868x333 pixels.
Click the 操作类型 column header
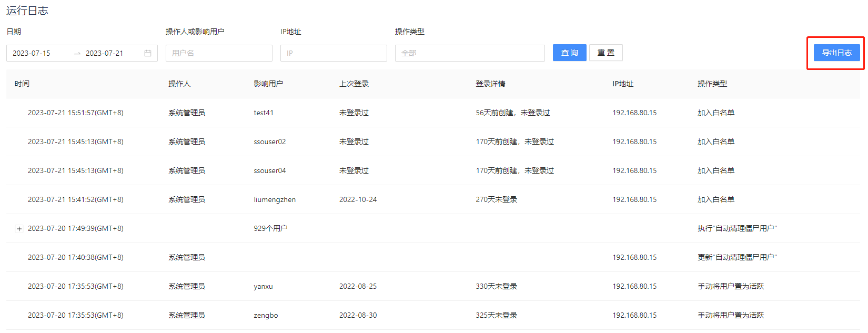712,84
